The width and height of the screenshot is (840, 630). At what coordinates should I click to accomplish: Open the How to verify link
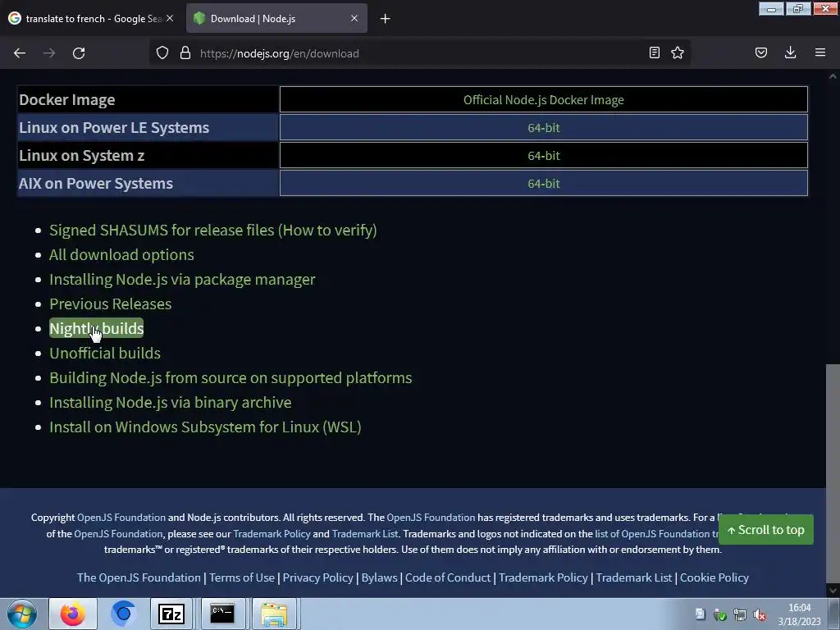pyautogui.click(x=326, y=231)
